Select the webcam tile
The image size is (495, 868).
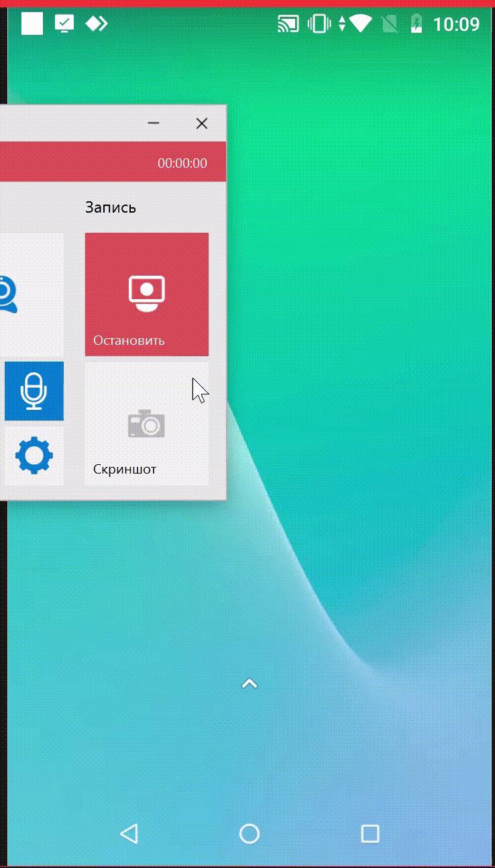(x=32, y=294)
